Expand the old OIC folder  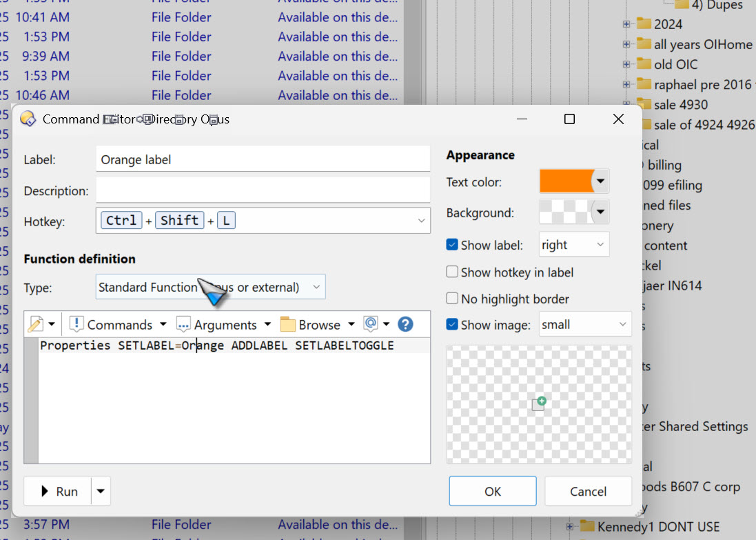point(626,64)
